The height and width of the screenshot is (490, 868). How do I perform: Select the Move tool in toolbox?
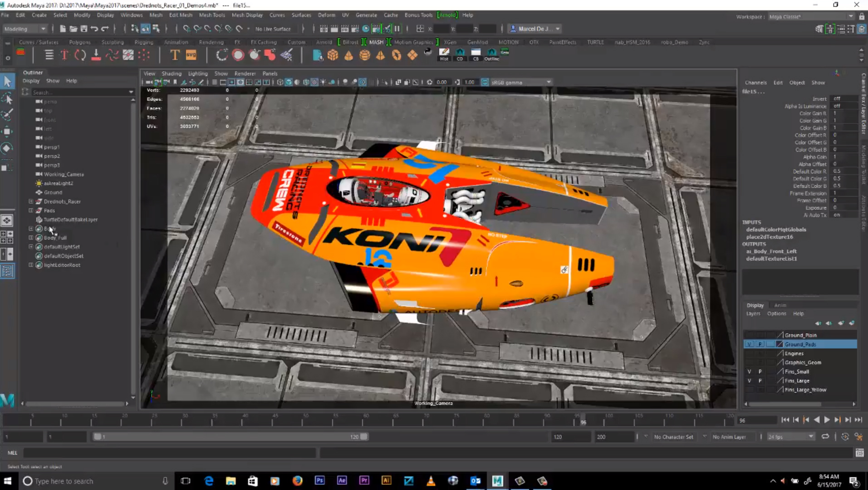tap(7, 132)
